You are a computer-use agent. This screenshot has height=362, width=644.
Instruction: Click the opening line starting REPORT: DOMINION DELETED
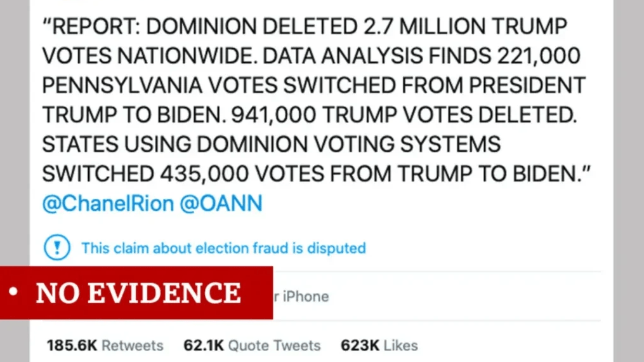point(305,27)
